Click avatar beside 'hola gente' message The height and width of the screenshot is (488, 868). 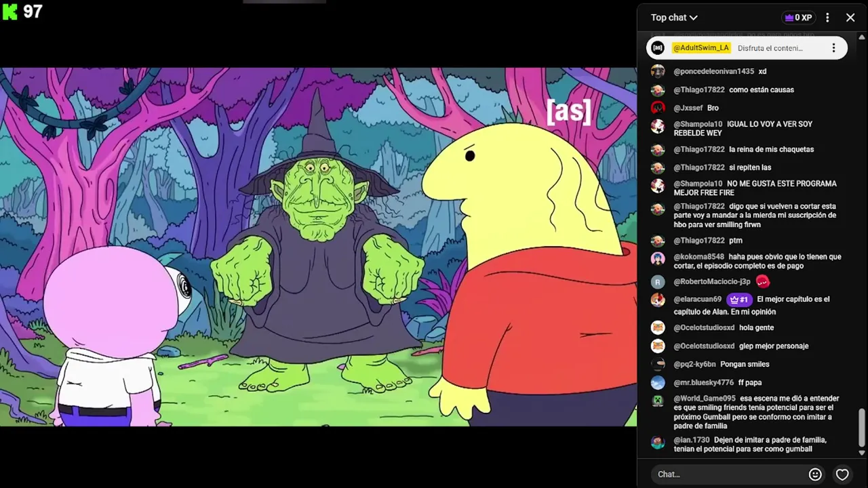tap(658, 327)
